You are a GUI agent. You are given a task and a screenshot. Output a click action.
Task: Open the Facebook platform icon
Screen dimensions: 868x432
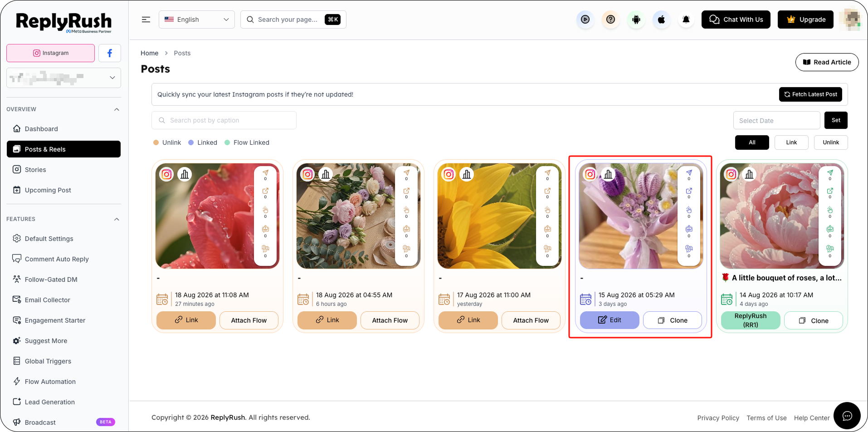point(110,53)
